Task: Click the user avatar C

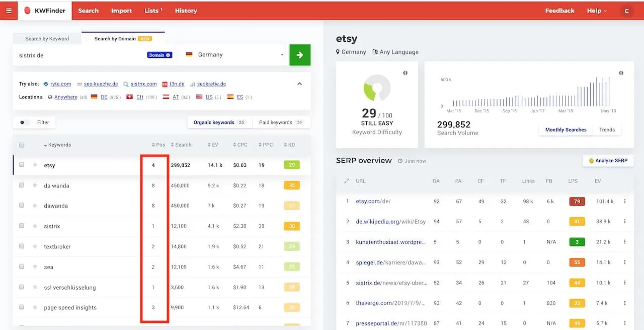Action: (x=626, y=11)
